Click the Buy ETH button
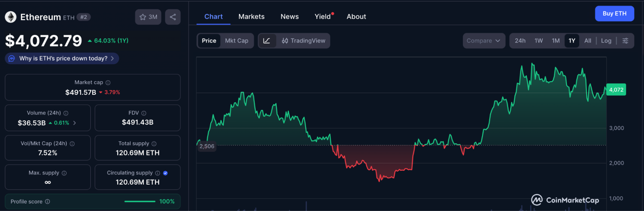 click(614, 14)
